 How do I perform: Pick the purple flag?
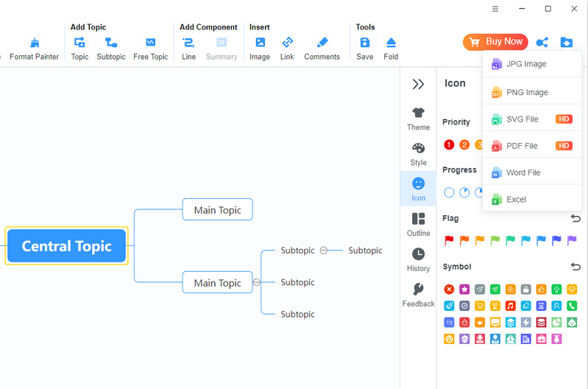[572, 240]
